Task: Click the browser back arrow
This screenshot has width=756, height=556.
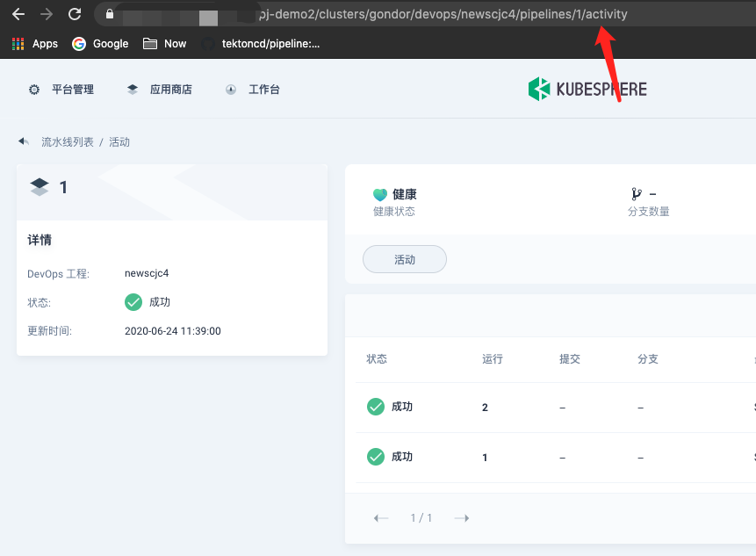Action: (x=18, y=14)
